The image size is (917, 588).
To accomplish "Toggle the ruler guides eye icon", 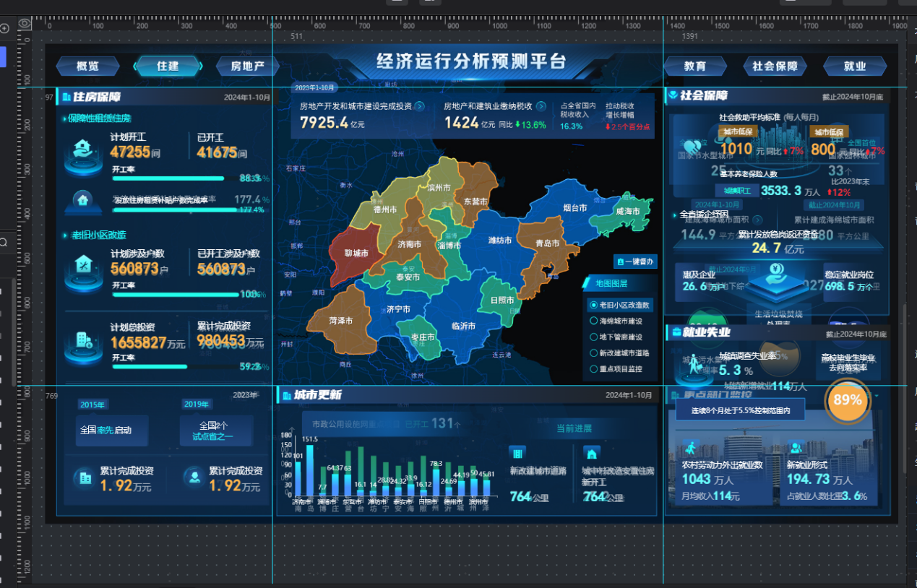I will pos(25,24).
